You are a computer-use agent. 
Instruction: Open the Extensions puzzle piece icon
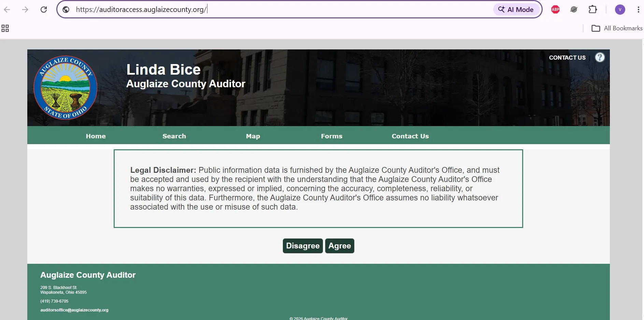coord(593,10)
